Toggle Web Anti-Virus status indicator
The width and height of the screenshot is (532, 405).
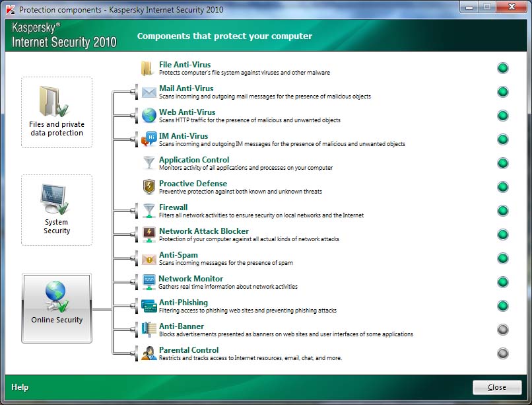tap(503, 116)
